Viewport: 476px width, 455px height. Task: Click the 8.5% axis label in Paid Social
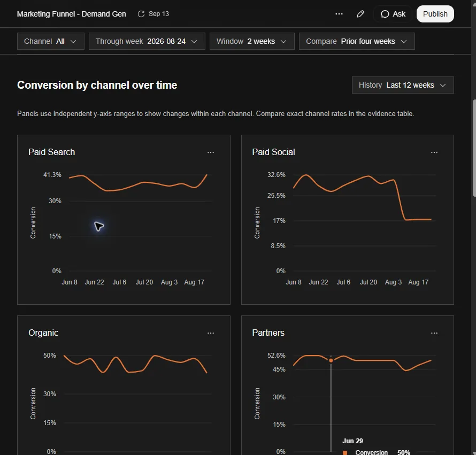click(278, 246)
